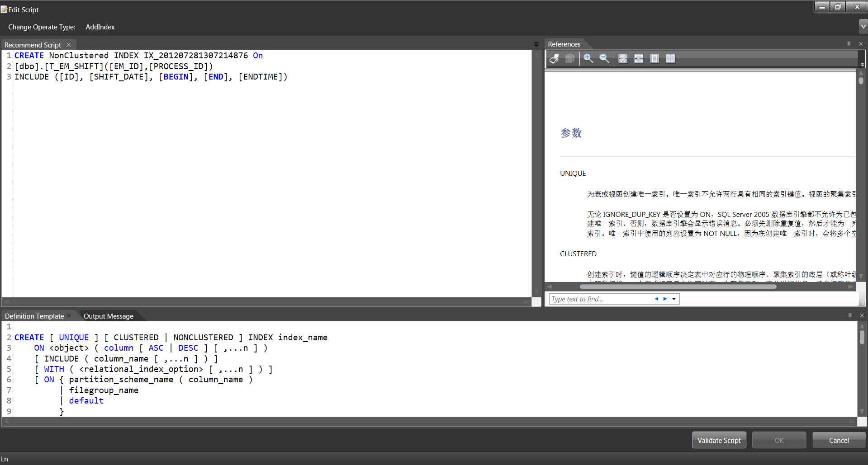Open References toolbar overflow options
The height and width of the screenshot is (465, 868).
(862, 65)
